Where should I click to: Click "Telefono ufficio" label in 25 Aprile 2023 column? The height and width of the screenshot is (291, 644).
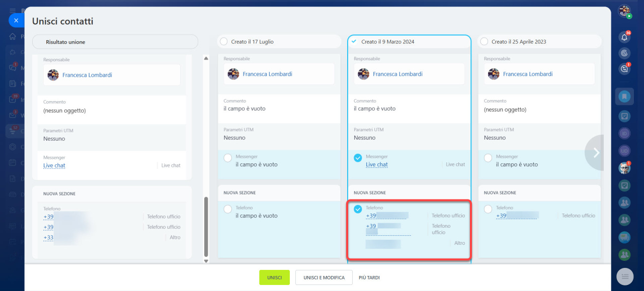click(x=579, y=216)
